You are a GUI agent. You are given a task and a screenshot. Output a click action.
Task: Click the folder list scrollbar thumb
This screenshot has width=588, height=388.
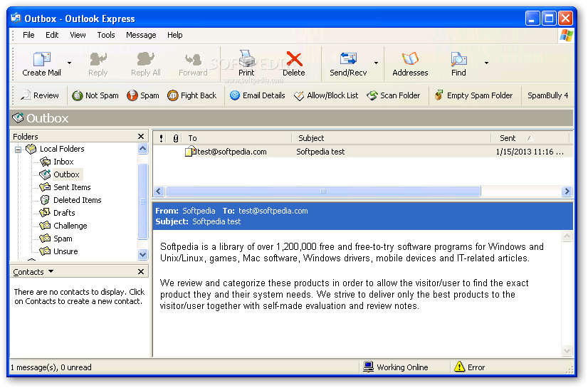[142, 201]
